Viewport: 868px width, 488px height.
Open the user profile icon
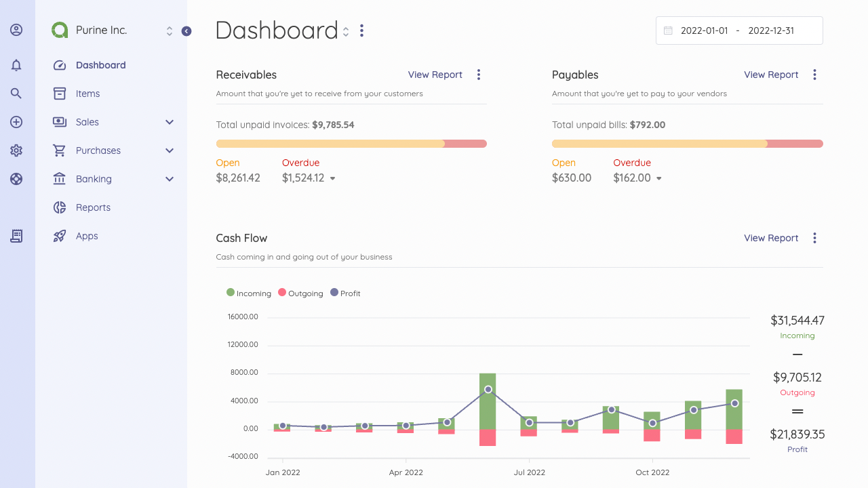(x=16, y=30)
